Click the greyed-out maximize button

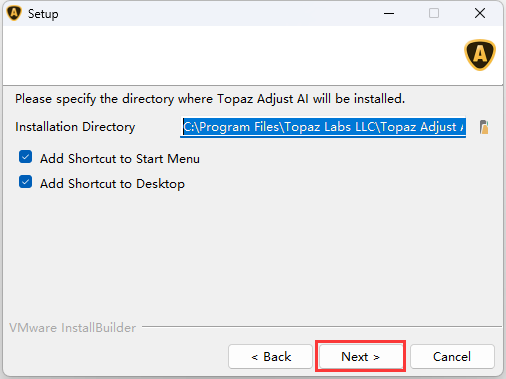coord(434,13)
